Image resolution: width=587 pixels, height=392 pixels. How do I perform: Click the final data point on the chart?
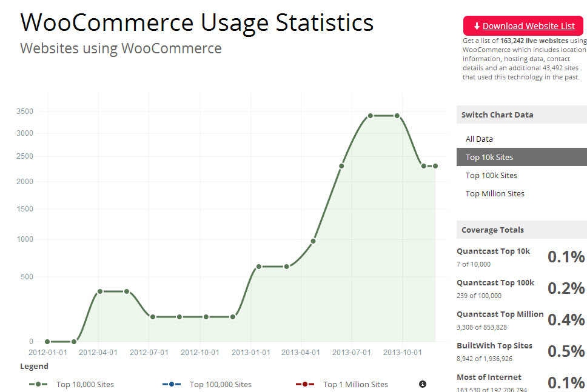click(435, 166)
